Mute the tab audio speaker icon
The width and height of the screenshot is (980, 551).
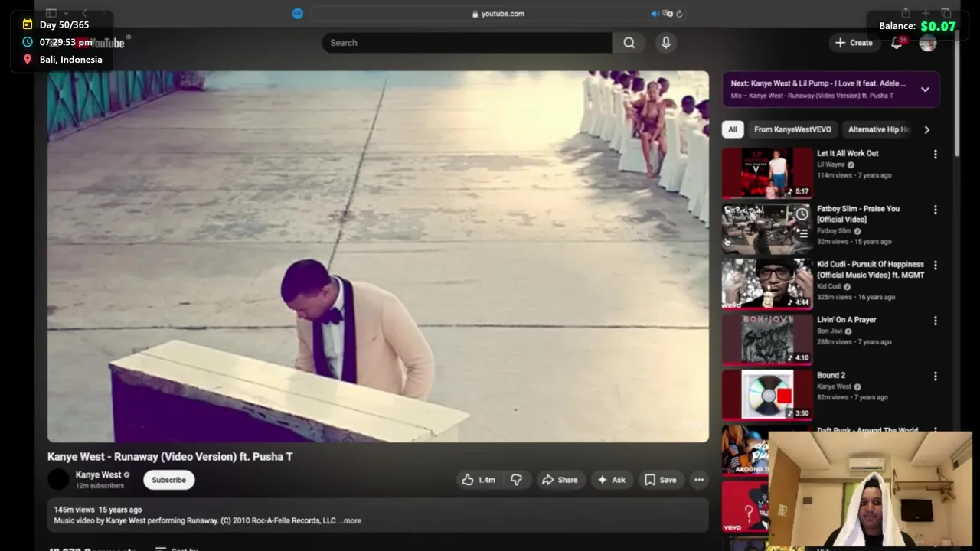point(655,13)
